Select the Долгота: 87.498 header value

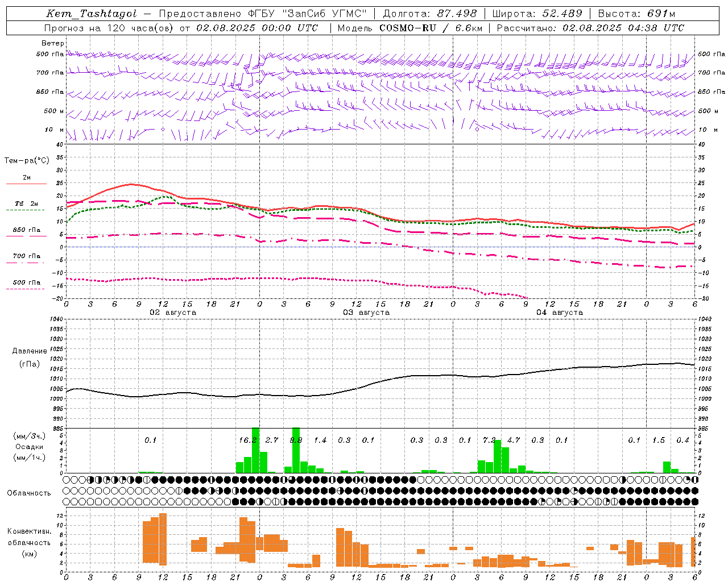[429, 14]
